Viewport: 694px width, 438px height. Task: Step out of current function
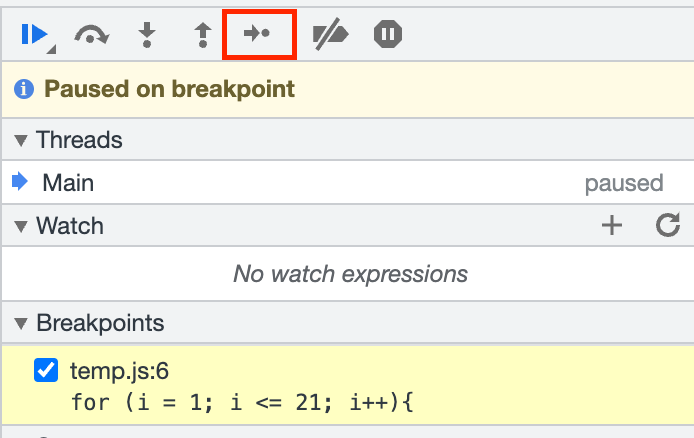pyautogui.click(x=203, y=35)
